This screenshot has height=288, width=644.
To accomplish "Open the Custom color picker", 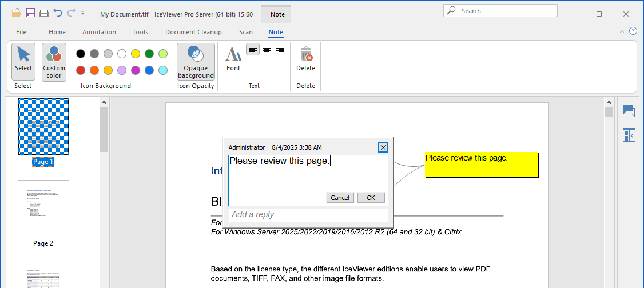I will 54,62.
